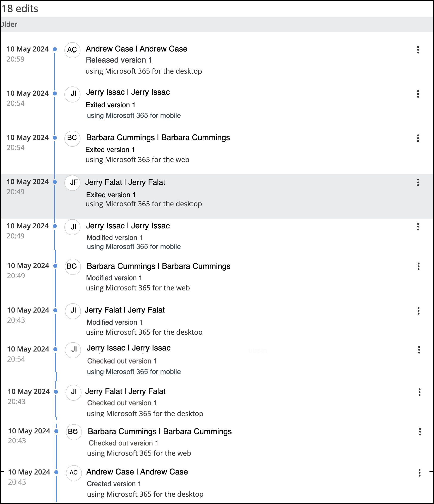
Task: Click the JI avatar next to Jerry Falat's Modified entry
Action: point(73,311)
